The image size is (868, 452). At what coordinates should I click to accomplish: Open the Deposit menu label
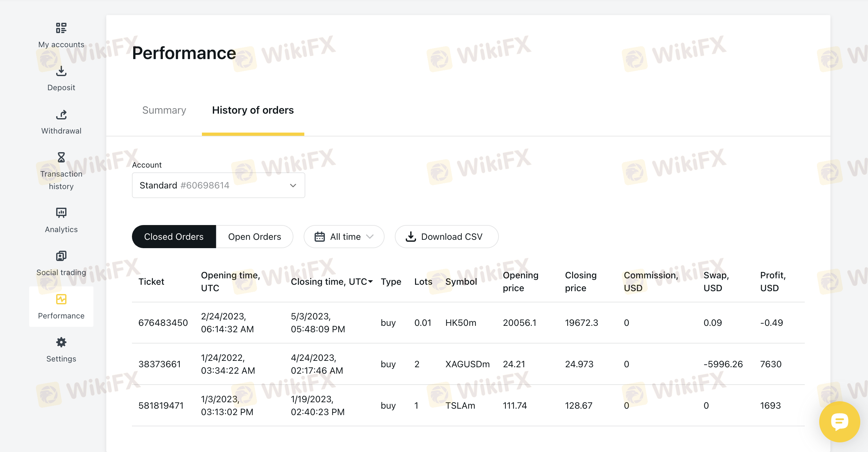point(61,88)
